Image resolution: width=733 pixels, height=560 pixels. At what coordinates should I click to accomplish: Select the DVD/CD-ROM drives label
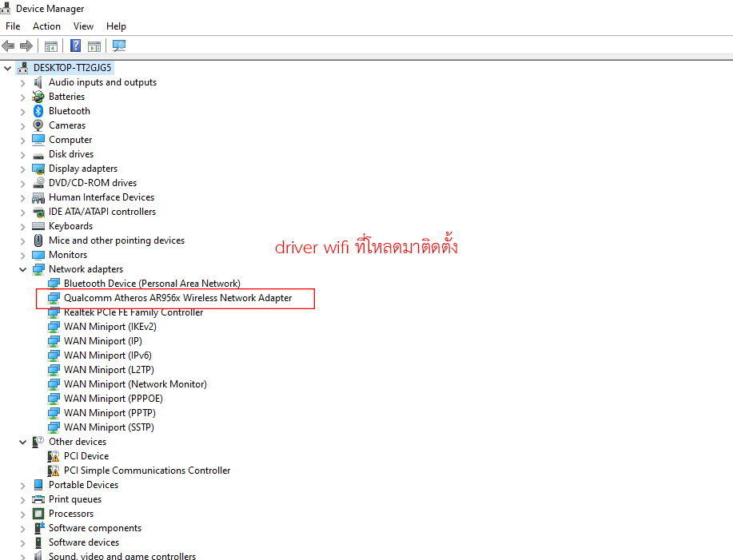93,183
